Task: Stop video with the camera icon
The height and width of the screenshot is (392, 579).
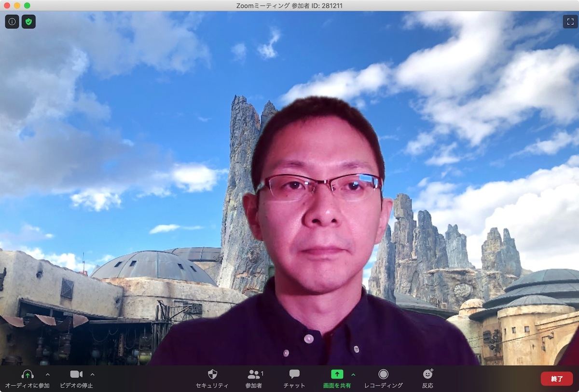Action: pyautogui.click(x=76, y=374)
